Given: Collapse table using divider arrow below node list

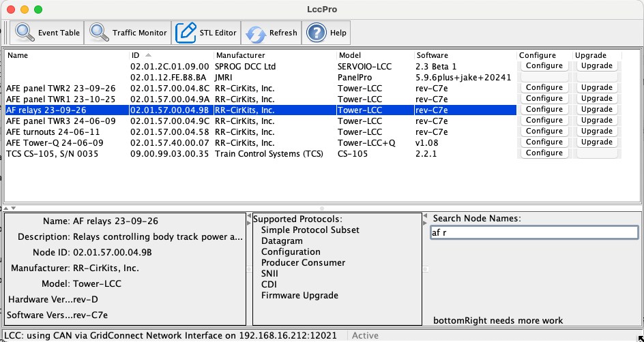Looking at the screenshot, I should click(x=5, y=208).
